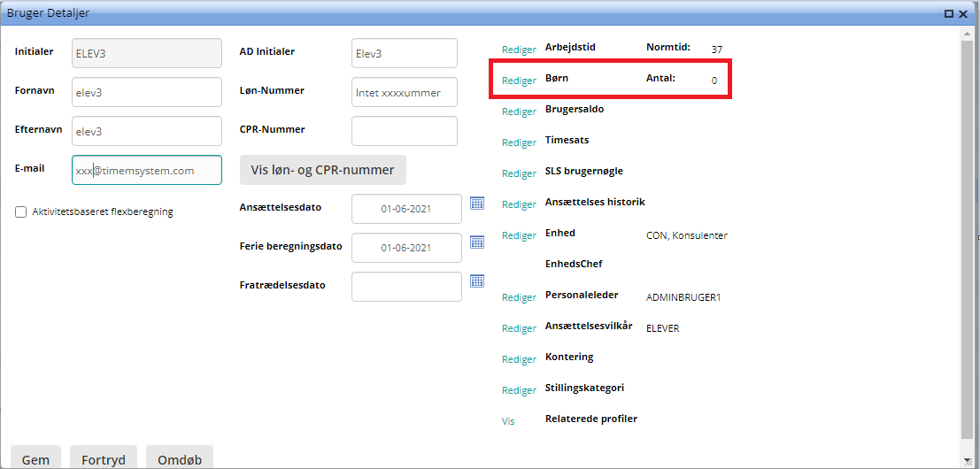Click the Fortryd button

104,458
